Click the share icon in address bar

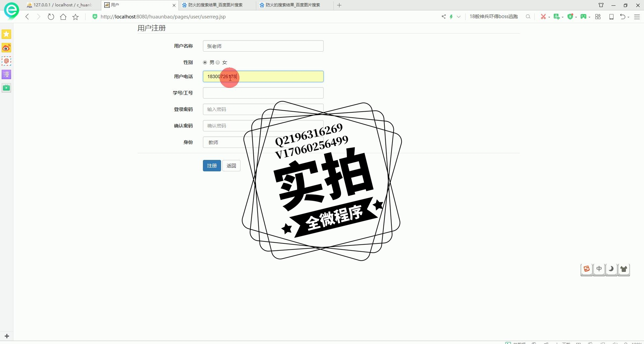(x=443, y=16)
